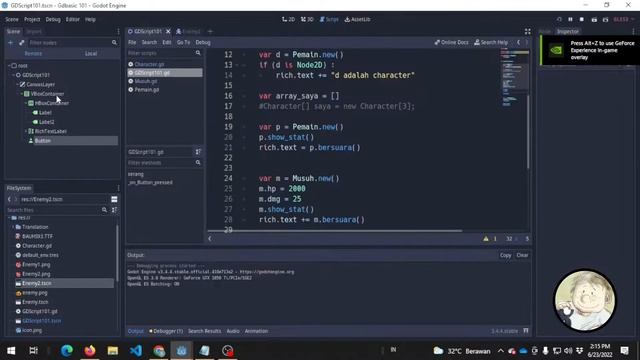640x360 pixels.
Task: Switch to the Inspector tab
Action: [x=568, y=31]
